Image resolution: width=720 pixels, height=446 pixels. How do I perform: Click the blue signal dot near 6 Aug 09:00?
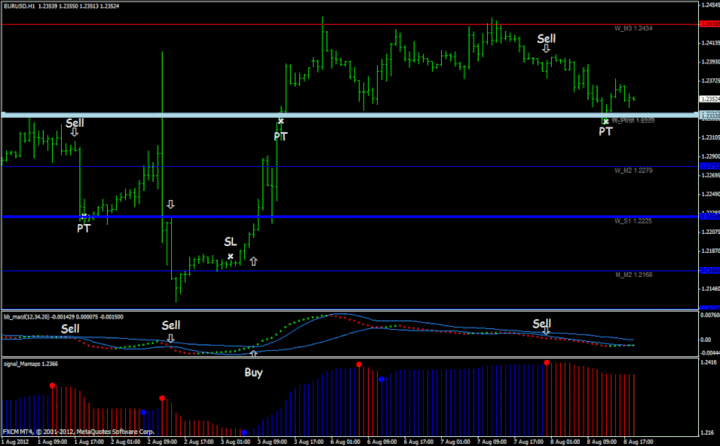coord(382,379)
